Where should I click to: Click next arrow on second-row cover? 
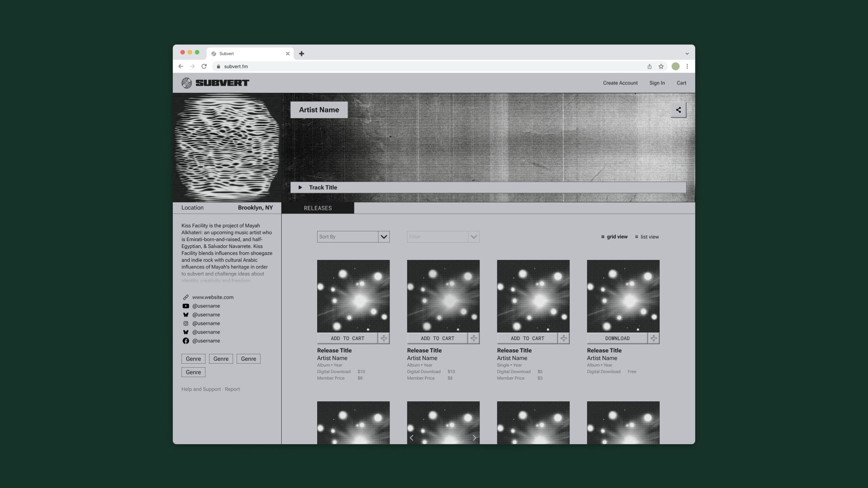click(474, 438)
